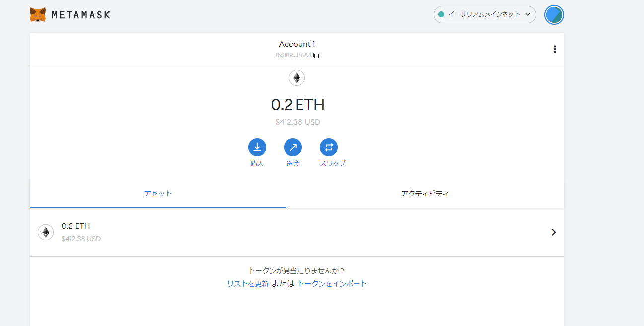Open the three-dot account options menu
The height and width of the screenshot is (326, 644).
tap(554, 49)
